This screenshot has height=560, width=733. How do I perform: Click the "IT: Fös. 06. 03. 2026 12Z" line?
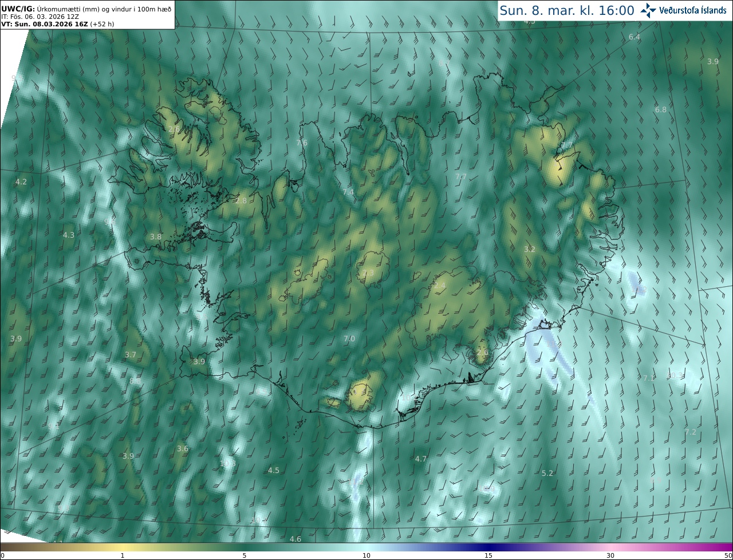click(x=41, y=17)
